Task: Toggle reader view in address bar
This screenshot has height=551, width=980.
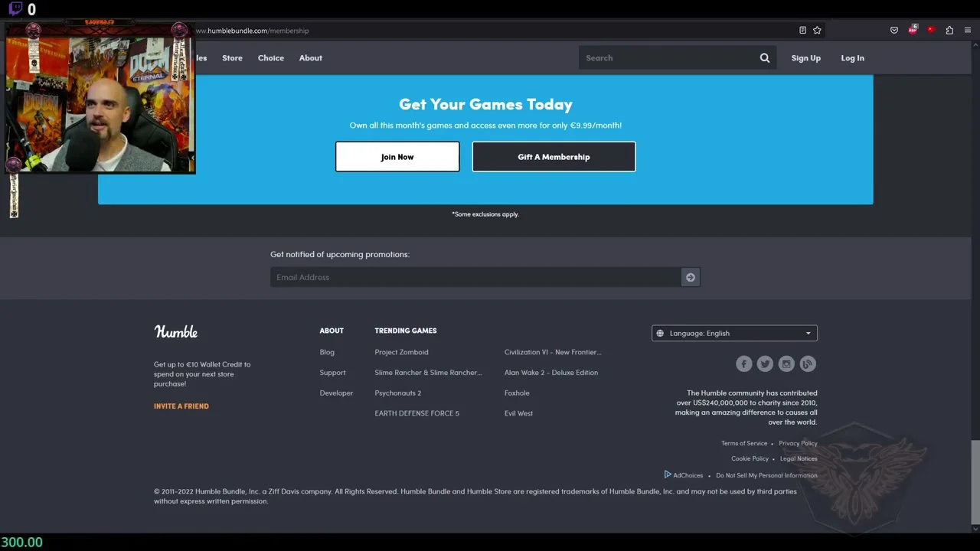Action: click(802, 31)
